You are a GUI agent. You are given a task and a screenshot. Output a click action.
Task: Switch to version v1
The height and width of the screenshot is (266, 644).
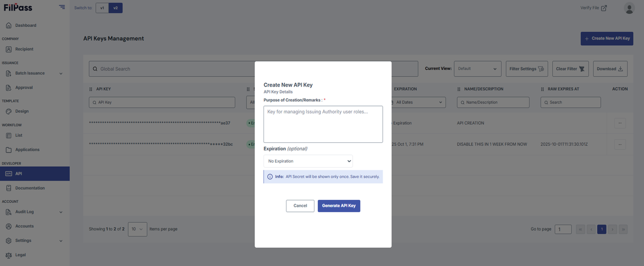click(102, 8)
